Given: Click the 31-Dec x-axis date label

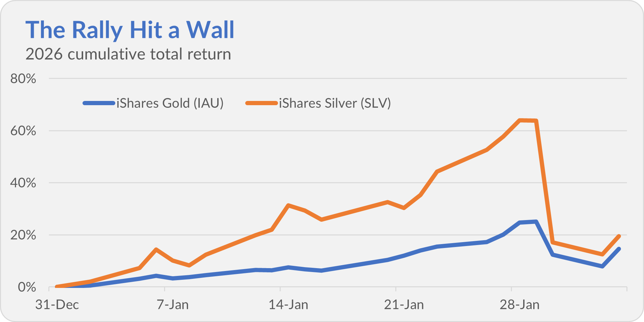Looking at the screenshot, I should click(x=57, y=305).
